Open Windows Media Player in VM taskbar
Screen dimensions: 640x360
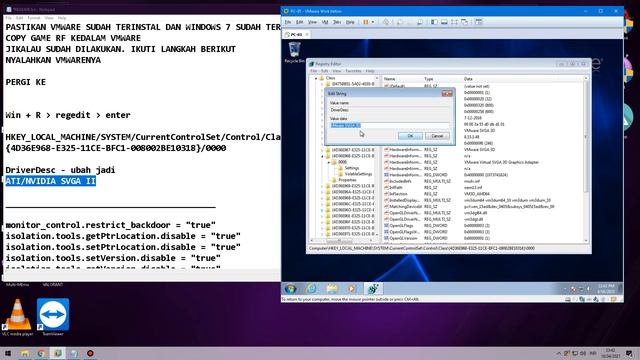(x=352, y=289)
